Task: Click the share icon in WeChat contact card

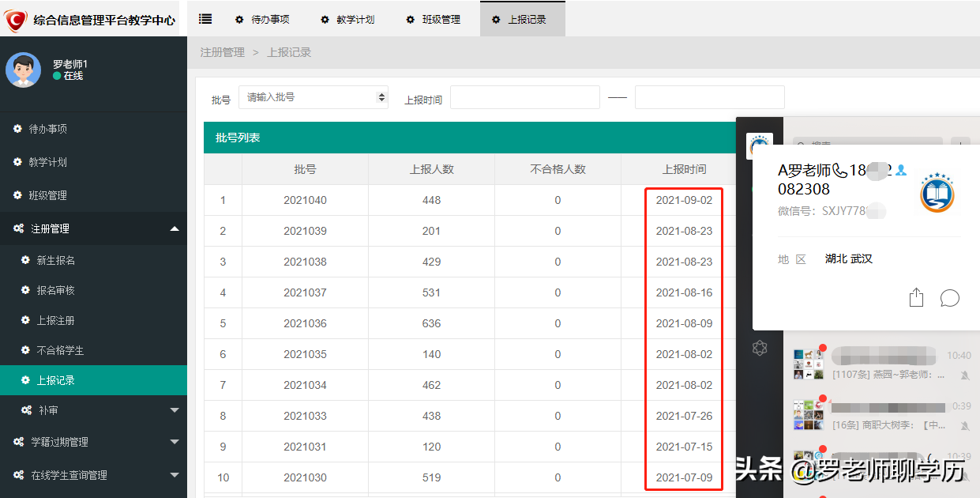Action: 916,297
